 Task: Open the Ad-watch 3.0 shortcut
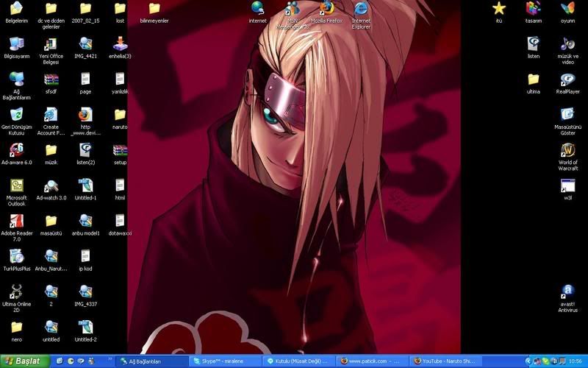pyautogui.click(x=51, y=185)
